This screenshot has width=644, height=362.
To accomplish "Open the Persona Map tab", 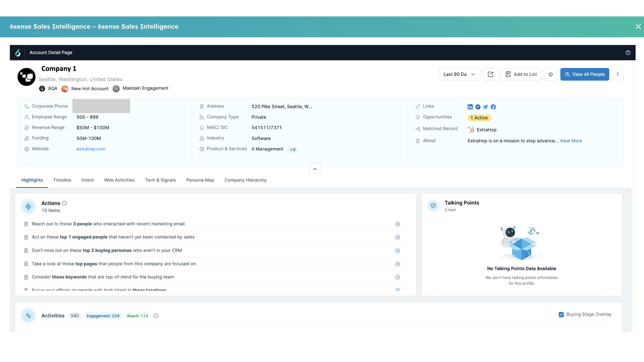I will point(200,180).
